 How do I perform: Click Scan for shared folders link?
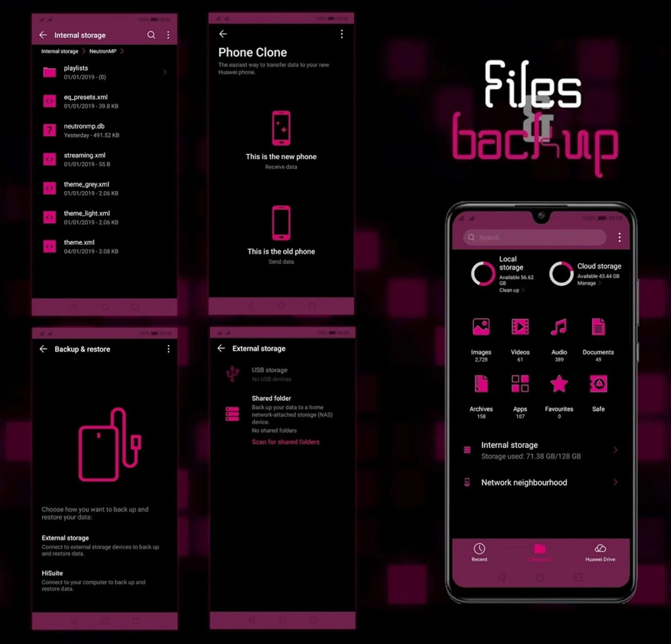coord(286,441)
